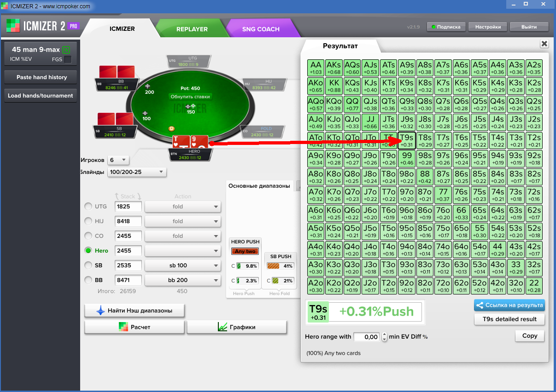Open Настройки settings button

tap(488, 27)
